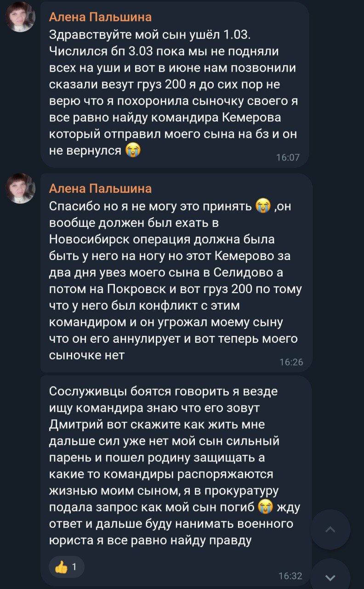Open the sender avatar on the first message

click(x=20, y=17)
